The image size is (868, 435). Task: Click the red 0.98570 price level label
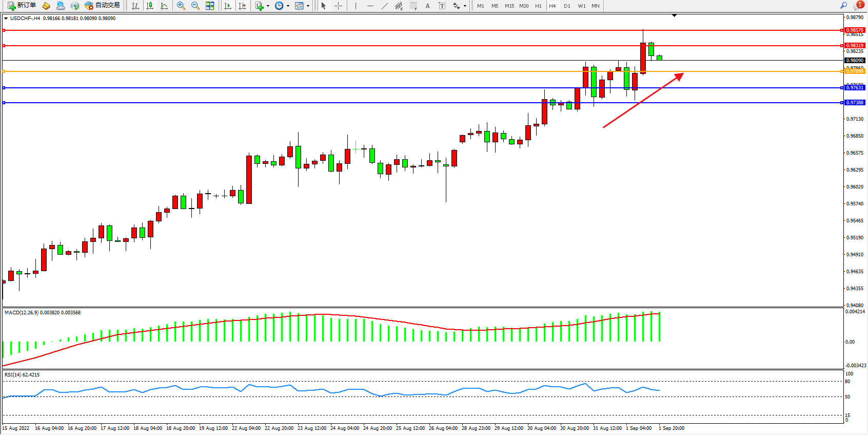[855, 30]
